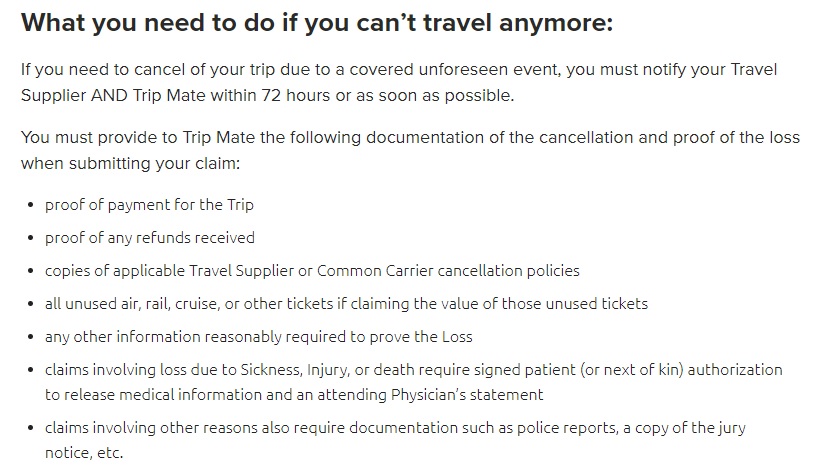Click the claims involving other reasons item
The image size is (816, 472).
pyautogui.click(x=395, y=439)
